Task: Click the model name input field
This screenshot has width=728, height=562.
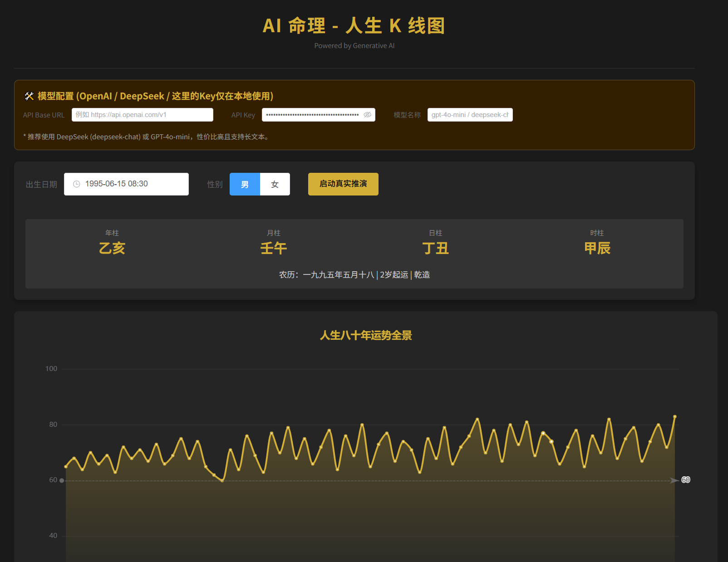Action: [x=470, y=115]
